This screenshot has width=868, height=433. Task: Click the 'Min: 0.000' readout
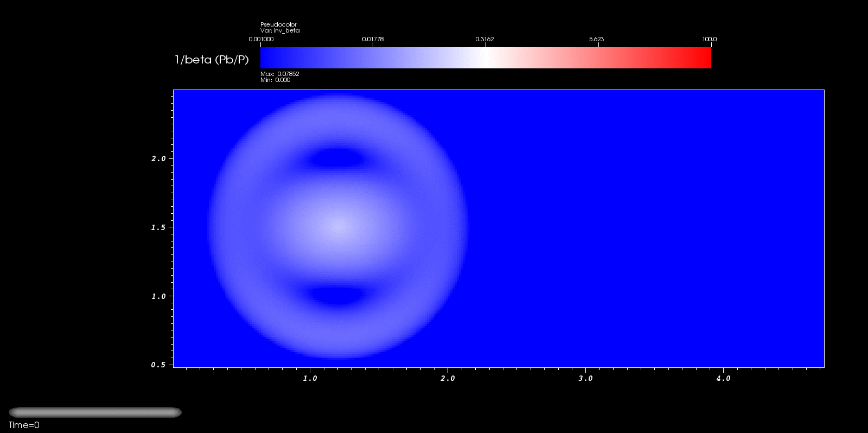tap(275, 80)
